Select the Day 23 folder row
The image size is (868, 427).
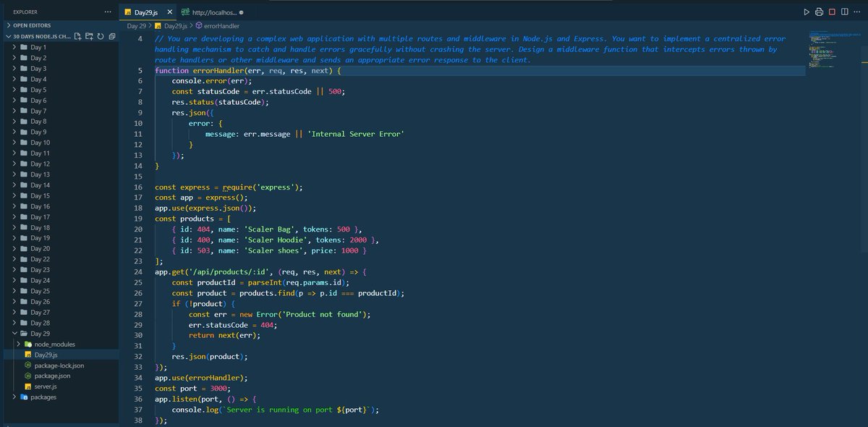(59, 270)
